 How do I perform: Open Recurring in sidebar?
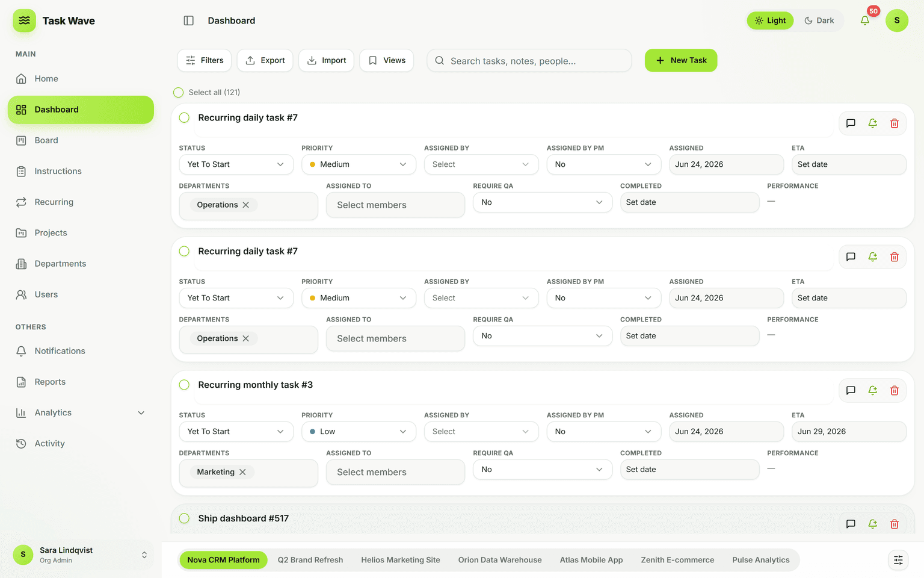(x=81, y=202)
